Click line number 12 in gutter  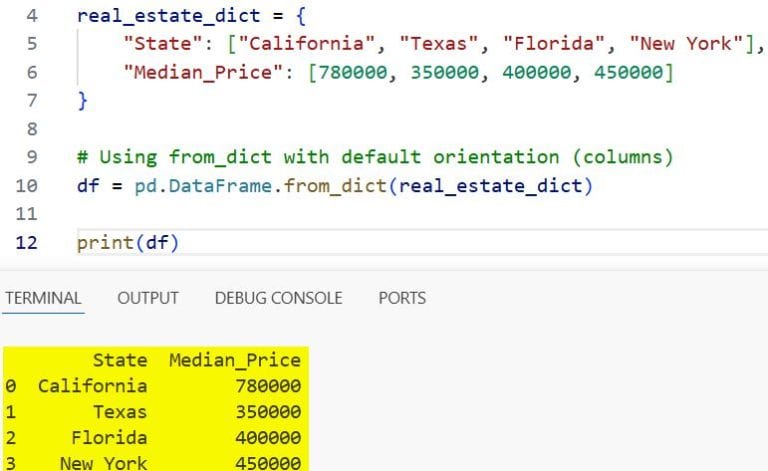[x=26, y=243]
